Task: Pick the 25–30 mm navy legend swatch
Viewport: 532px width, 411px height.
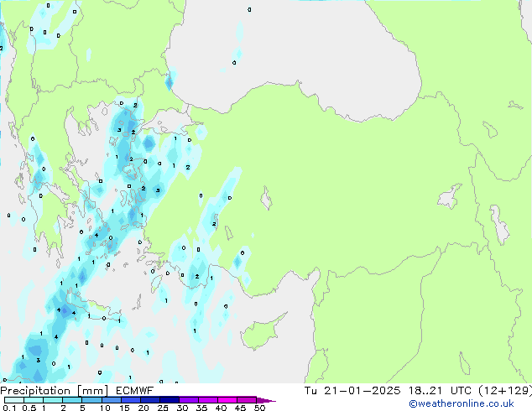Action: tap(169, 400)
